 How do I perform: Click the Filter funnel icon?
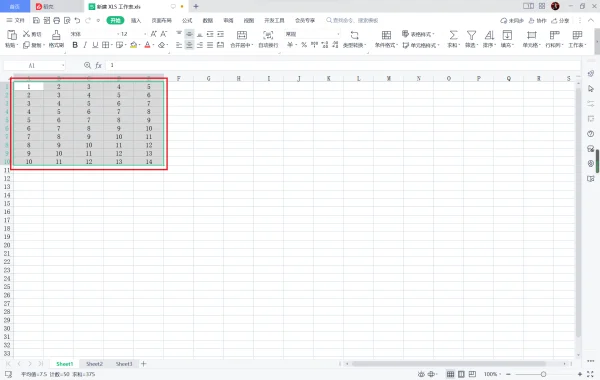point(471,35)
